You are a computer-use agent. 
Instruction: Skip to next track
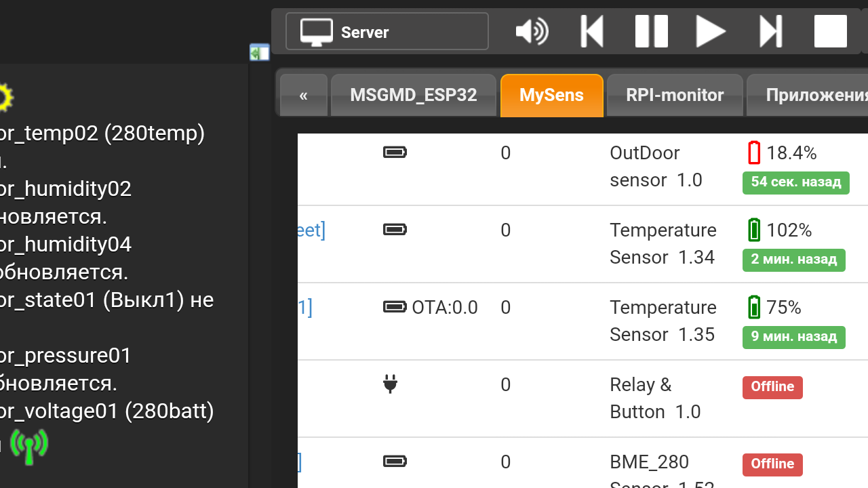click(x=771, y=32)
